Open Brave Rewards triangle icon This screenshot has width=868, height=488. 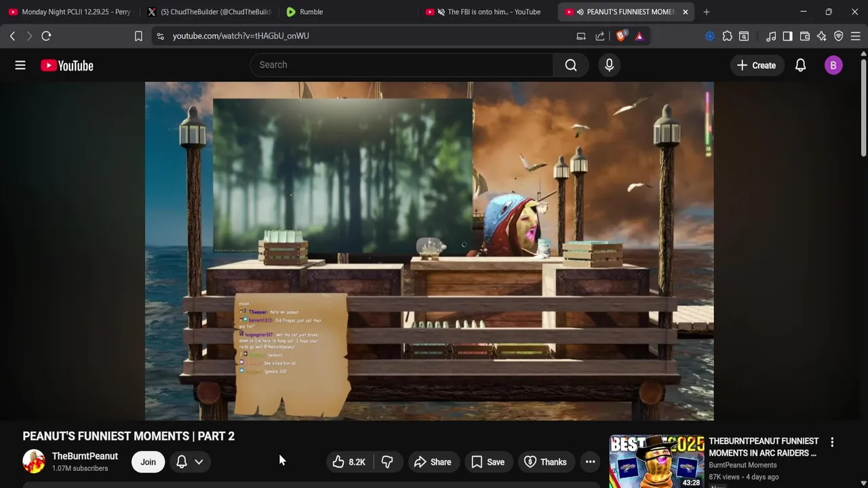639,36
